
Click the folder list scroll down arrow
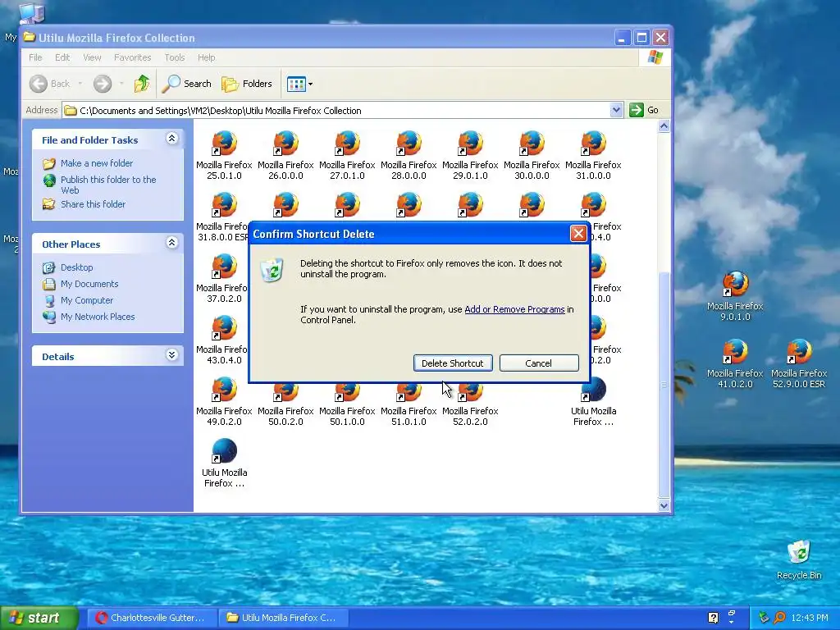tap(664, 505)
